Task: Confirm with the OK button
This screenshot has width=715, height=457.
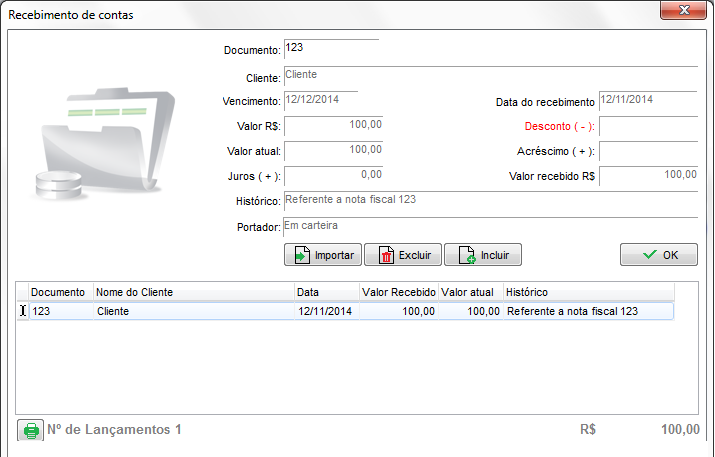Action: pos(658,255)
